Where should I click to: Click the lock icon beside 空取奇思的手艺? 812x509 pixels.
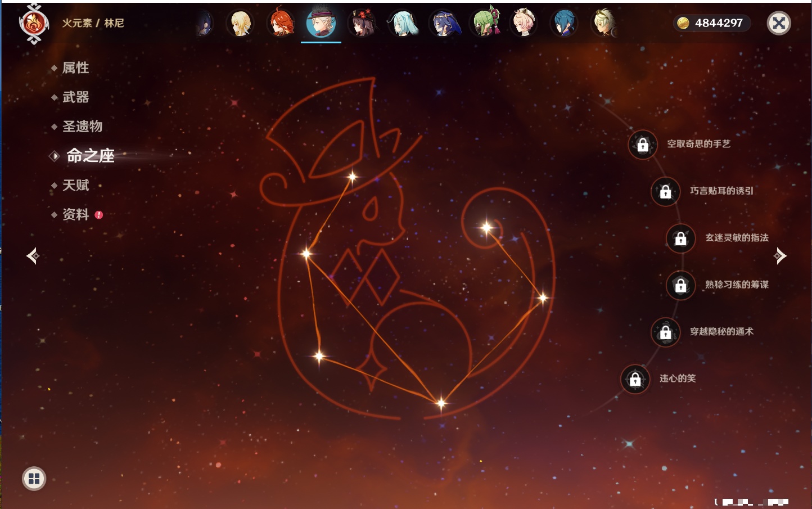pos(643,145)
